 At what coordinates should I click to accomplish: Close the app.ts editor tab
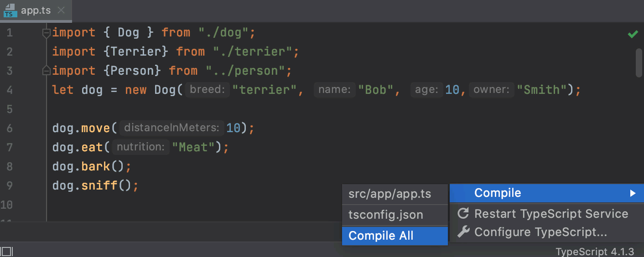click(62, 10)
